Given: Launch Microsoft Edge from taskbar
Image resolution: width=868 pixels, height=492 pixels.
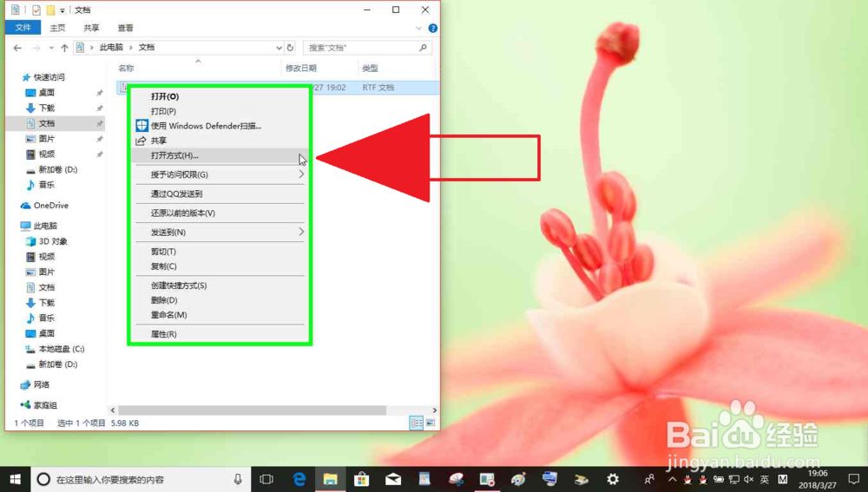Looking at the screenshot, I should [x=299, y=479].
